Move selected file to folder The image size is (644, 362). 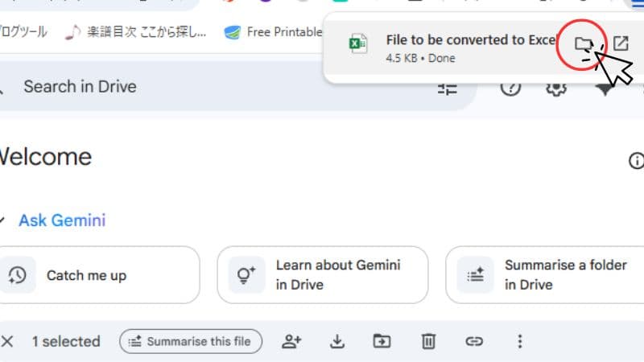[382, 341]
